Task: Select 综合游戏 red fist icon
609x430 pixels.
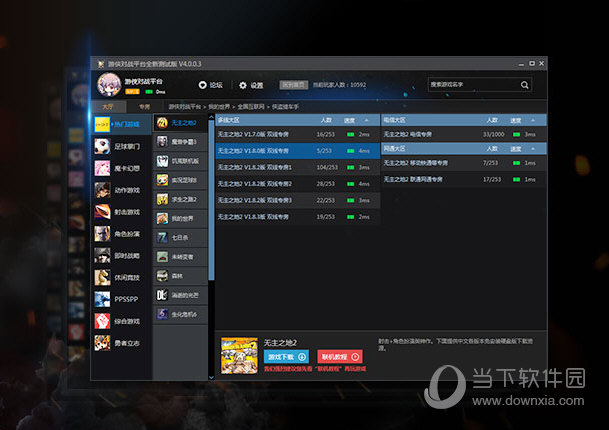Action: point(102,321)
